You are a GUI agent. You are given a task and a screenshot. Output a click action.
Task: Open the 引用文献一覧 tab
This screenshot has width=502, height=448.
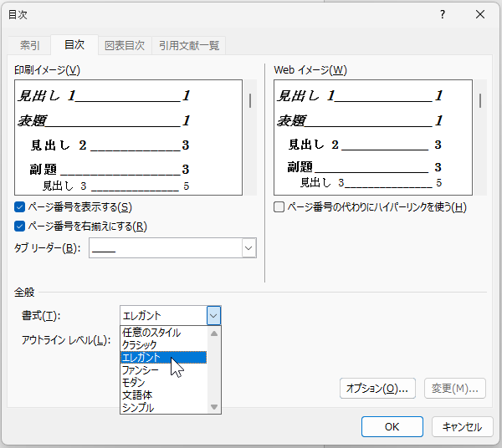click(189, 45)
